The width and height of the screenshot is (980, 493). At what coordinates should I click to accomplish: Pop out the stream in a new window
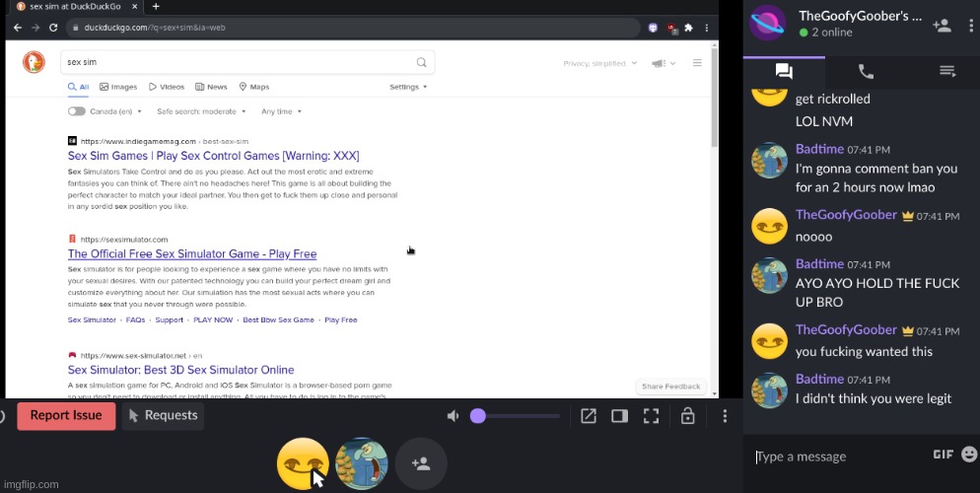pos(589,415)
